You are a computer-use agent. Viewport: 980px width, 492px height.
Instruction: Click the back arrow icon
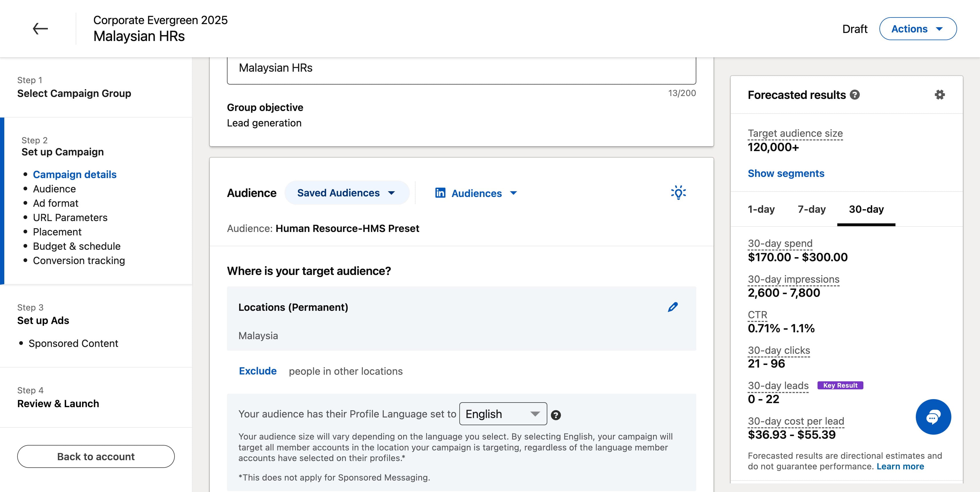[40, 29]
